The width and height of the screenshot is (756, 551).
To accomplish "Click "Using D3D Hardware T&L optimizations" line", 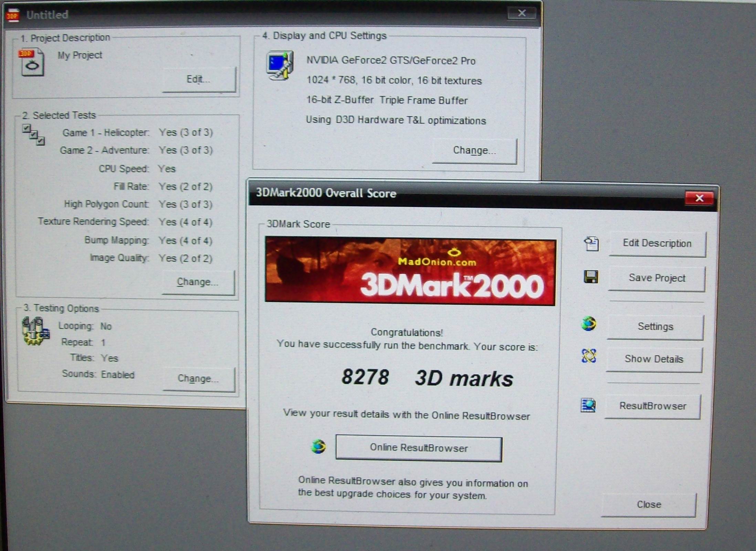I will [396, 120].
